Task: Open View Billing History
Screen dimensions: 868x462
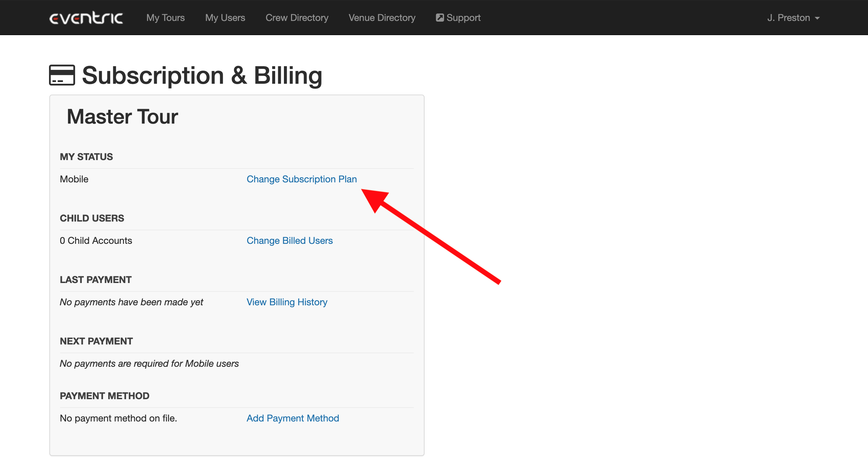Action: point(287,302)
